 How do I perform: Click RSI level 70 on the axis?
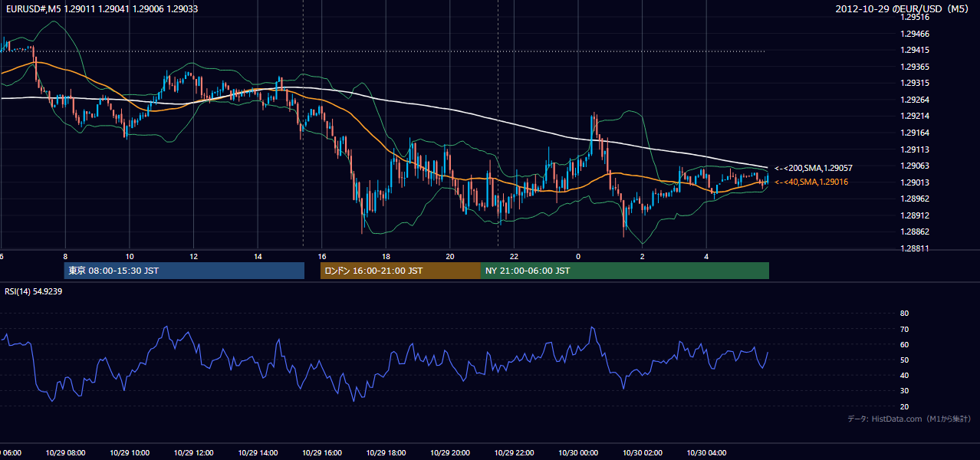coord(904,329)
